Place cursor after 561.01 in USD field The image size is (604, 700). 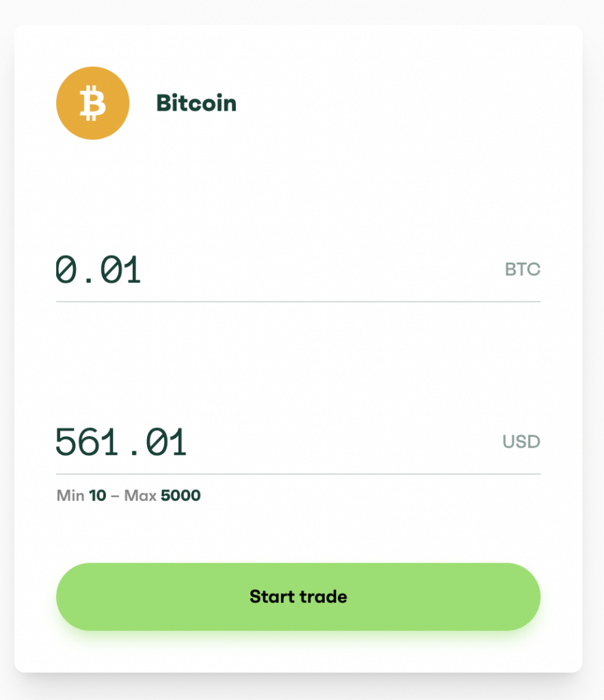click(189, 442)
